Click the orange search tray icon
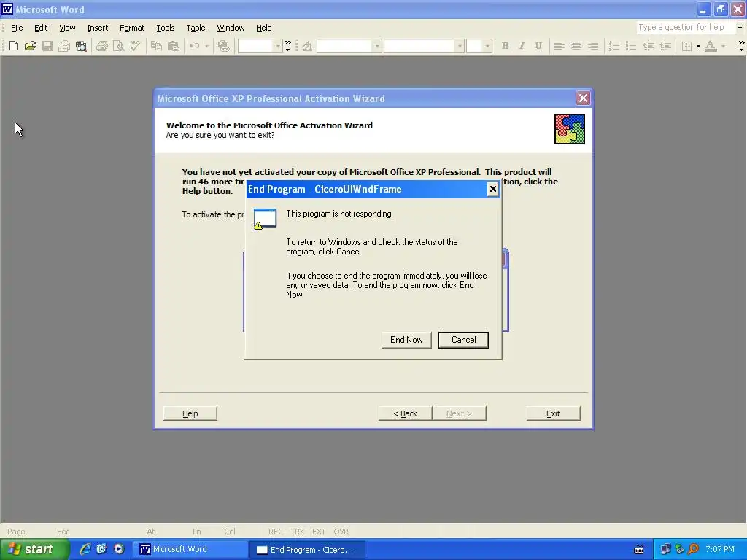747x560 pixels. pos(694,549)
